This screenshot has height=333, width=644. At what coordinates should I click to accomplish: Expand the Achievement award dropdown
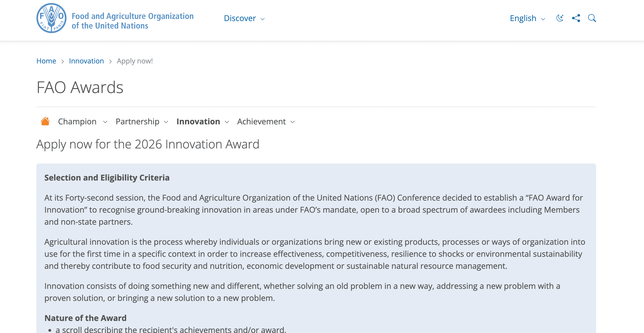coord(293,122)
